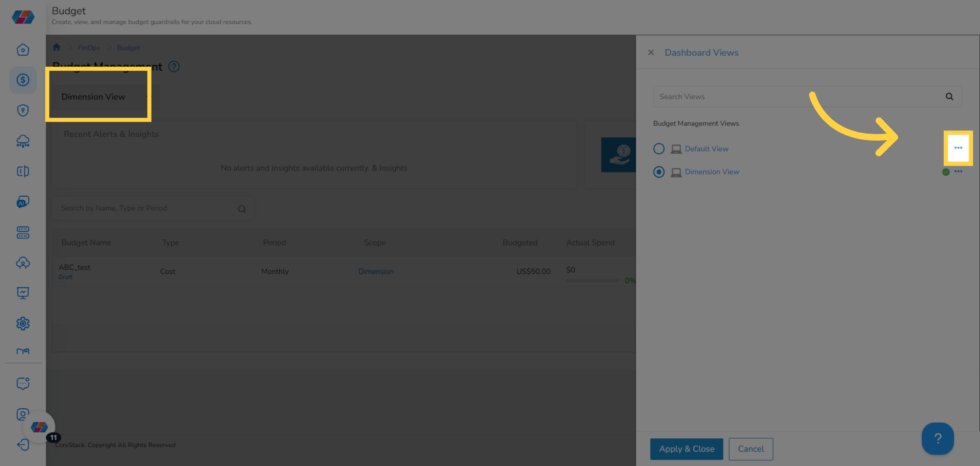Open Dimension View three-dots options menu

[x=958, y=172]
